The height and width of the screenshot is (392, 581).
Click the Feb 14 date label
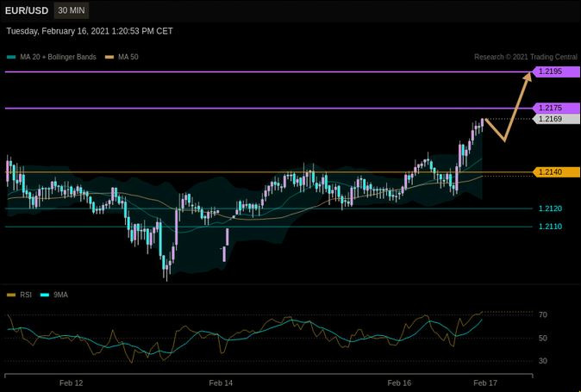pyautogui.click(x=221, y=383)
